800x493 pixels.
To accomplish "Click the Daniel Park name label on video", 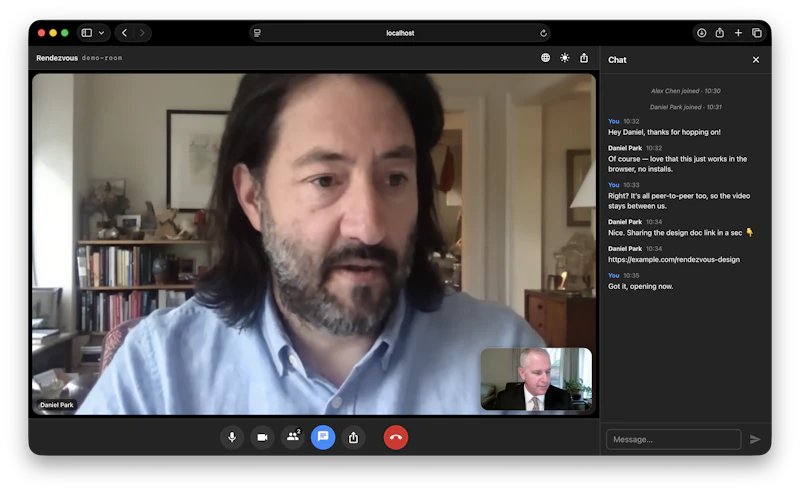I will coord(57,405).
